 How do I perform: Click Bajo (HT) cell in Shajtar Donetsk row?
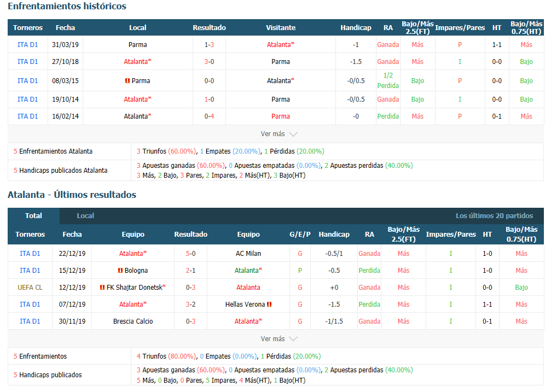[521, 288]
